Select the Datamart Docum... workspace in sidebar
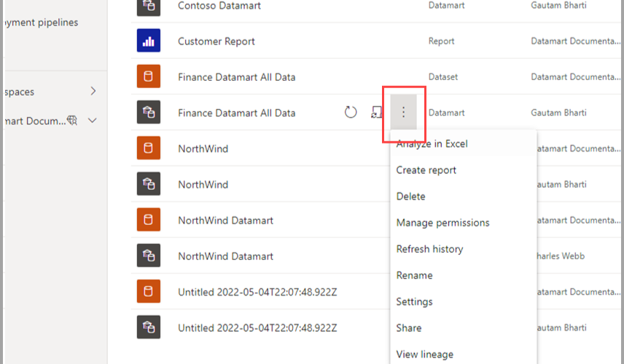Viewport: 624px width, 364px height. [x=35, y=121]
